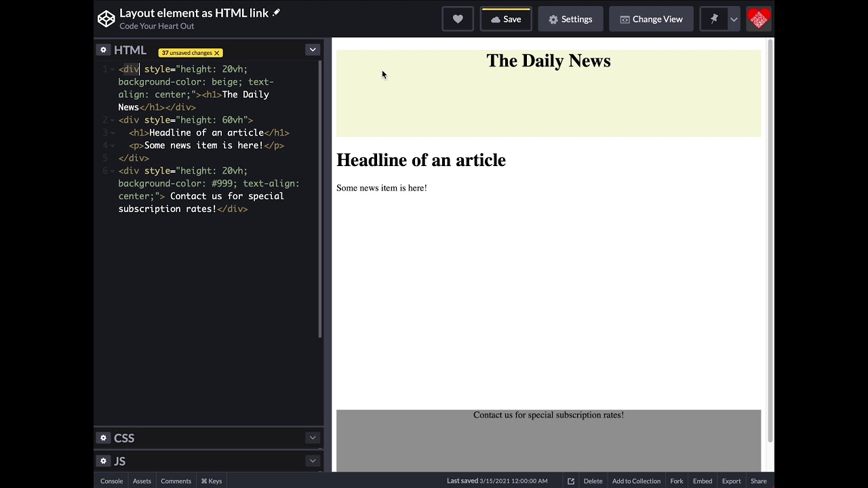Open preview in new window icon
The image size is (868, 488).
(x=571, y=481)
